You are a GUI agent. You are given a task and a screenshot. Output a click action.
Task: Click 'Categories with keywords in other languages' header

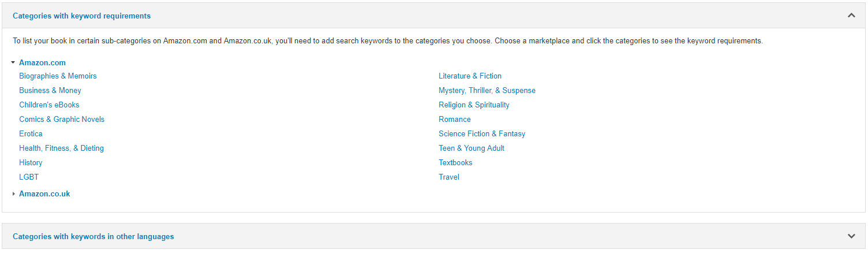point(93,237)
